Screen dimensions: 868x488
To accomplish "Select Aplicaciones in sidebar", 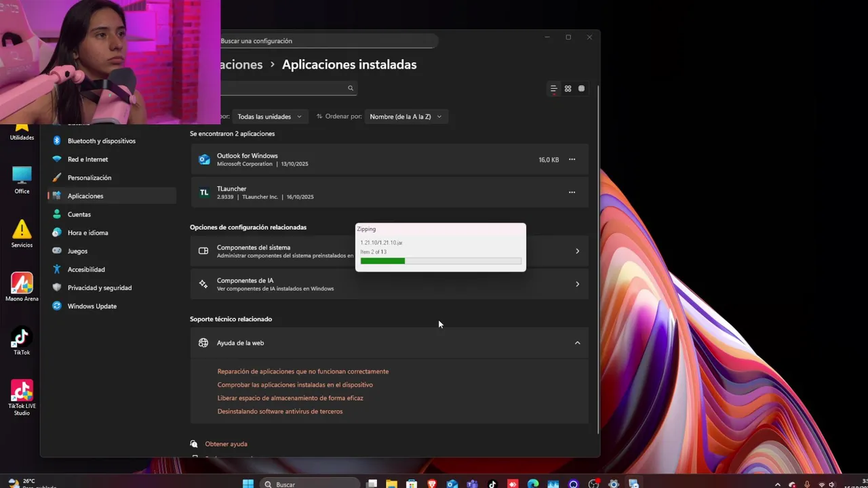I will click(112, 196).
